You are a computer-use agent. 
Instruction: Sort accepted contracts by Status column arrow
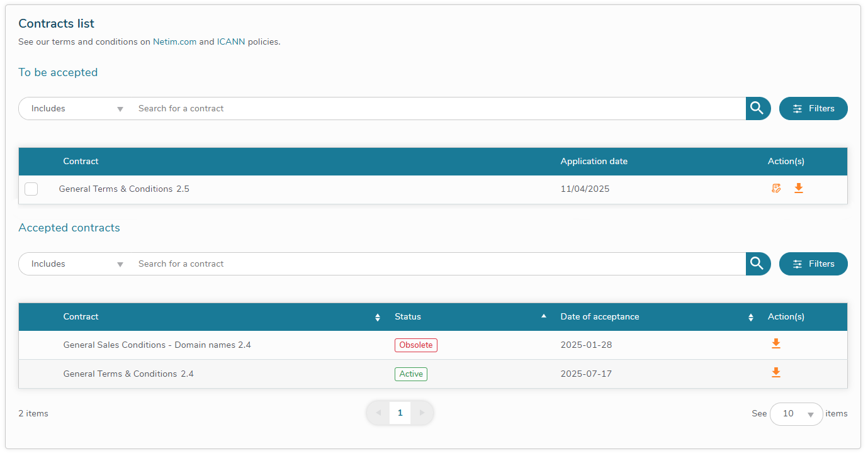tap(544, 316)
